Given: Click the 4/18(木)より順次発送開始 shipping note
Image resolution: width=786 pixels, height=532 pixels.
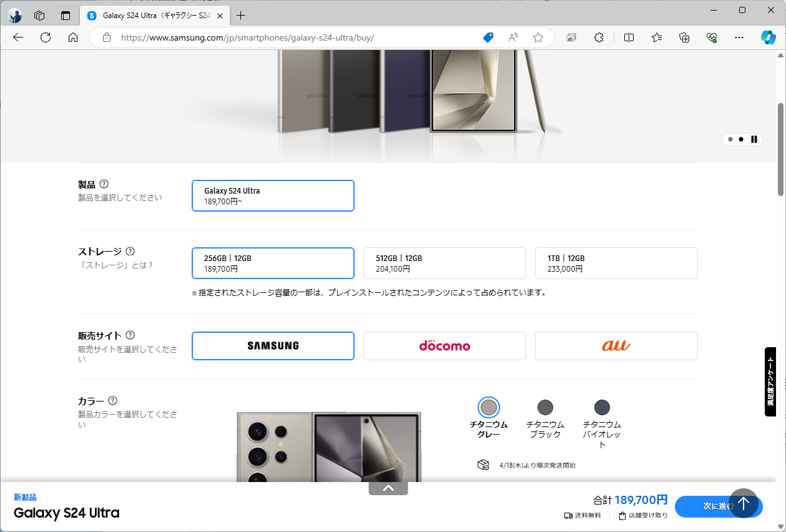Looking at the screenshot, I should [x=538, y=465].
